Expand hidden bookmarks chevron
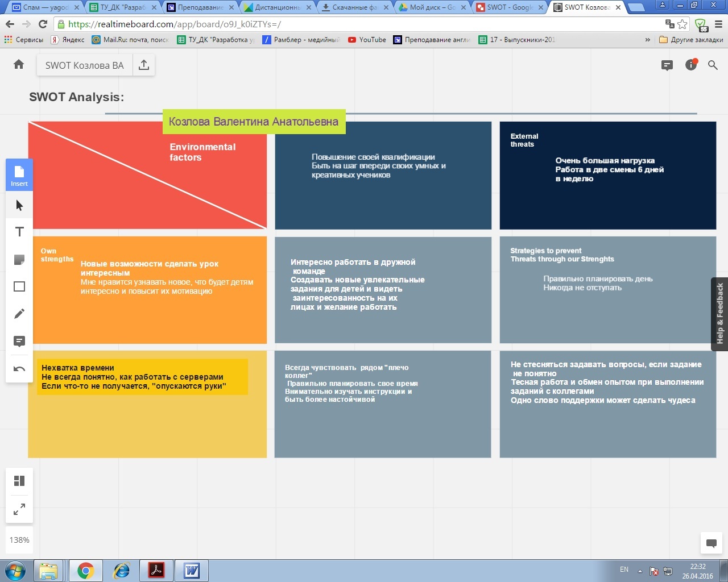Screen dimensions: 728x582 647,40
